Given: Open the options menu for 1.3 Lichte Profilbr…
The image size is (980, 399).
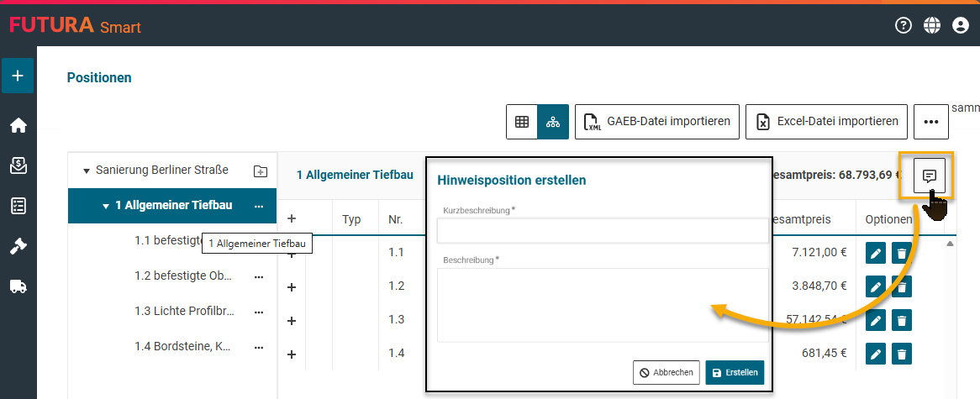Looking at the screenshot, I should tap(259, 312).
